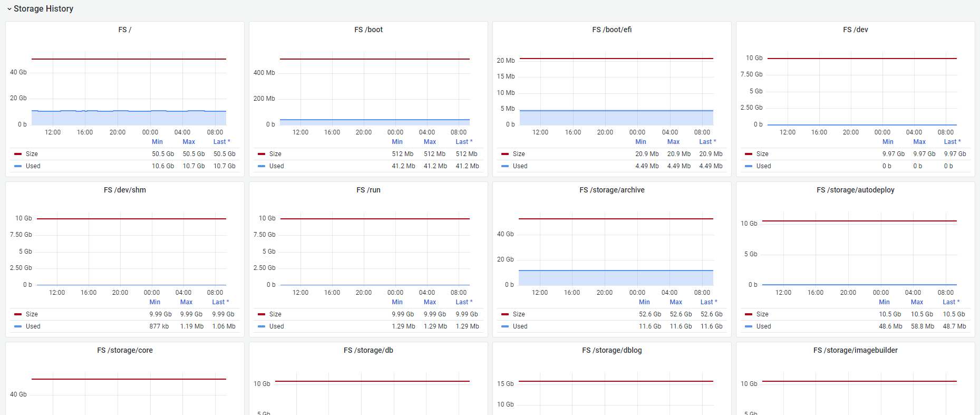
Task: Sort FS /storage/autodeploy legend by Min column
Action: [884, 302]
